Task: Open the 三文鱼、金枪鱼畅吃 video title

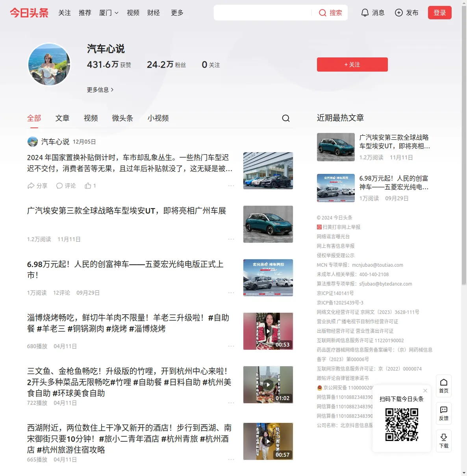Action: pos(129,382)
